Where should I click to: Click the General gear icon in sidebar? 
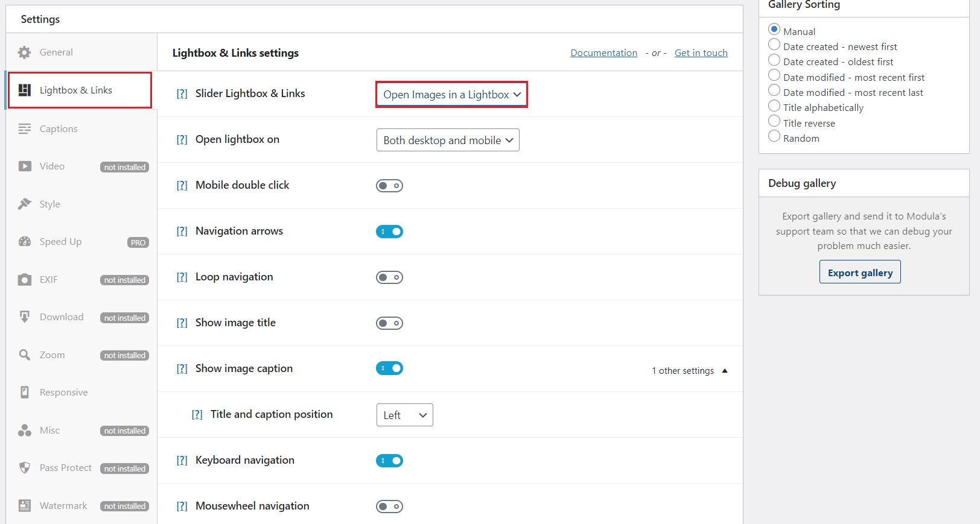tap(24, 52)
